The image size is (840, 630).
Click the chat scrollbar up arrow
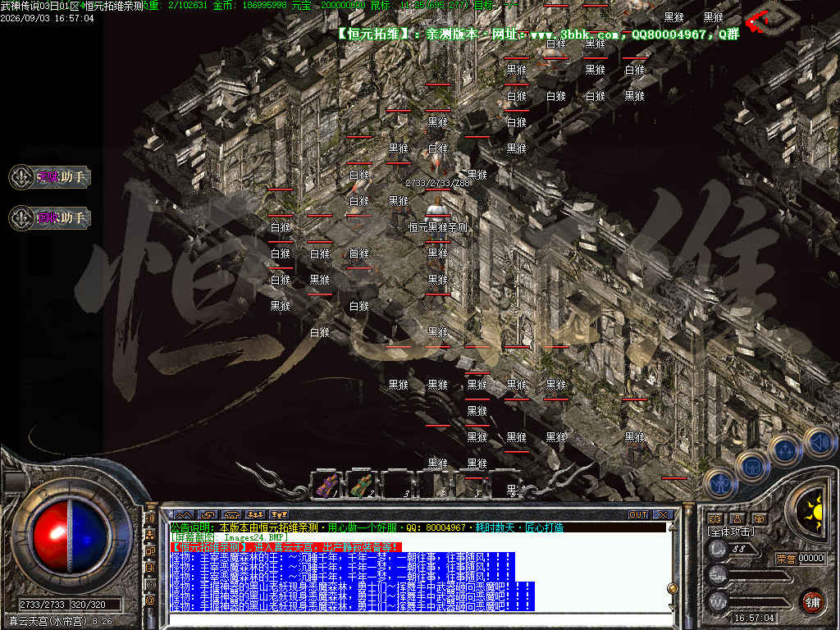click(x=673, y=528)
